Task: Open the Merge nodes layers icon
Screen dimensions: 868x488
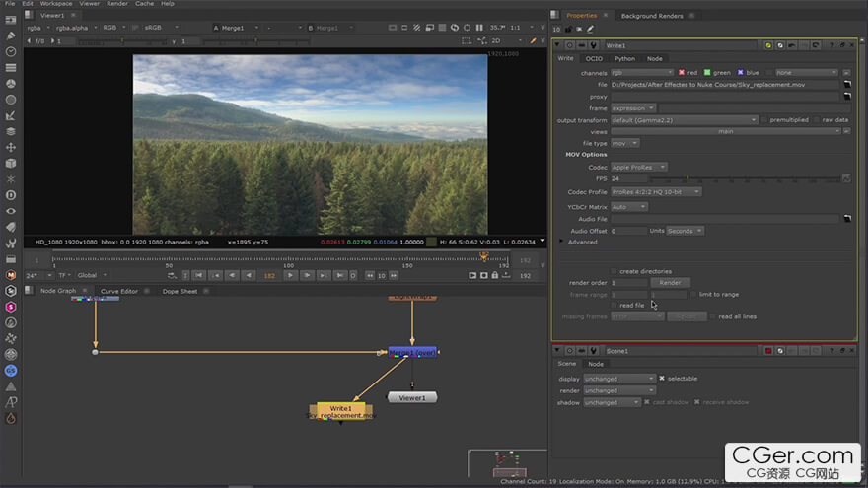Action: click(x=11, y=132)
